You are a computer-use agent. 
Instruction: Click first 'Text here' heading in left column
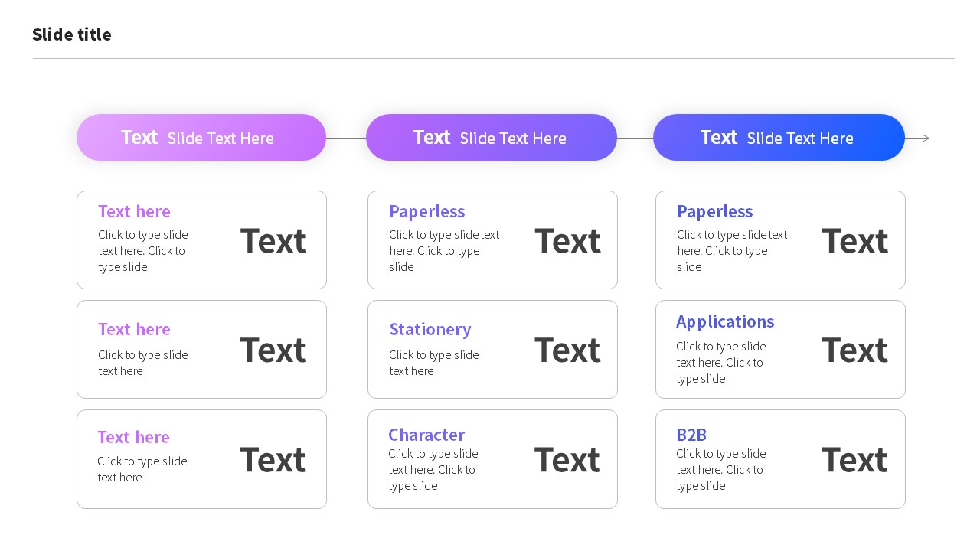(134, 211)
